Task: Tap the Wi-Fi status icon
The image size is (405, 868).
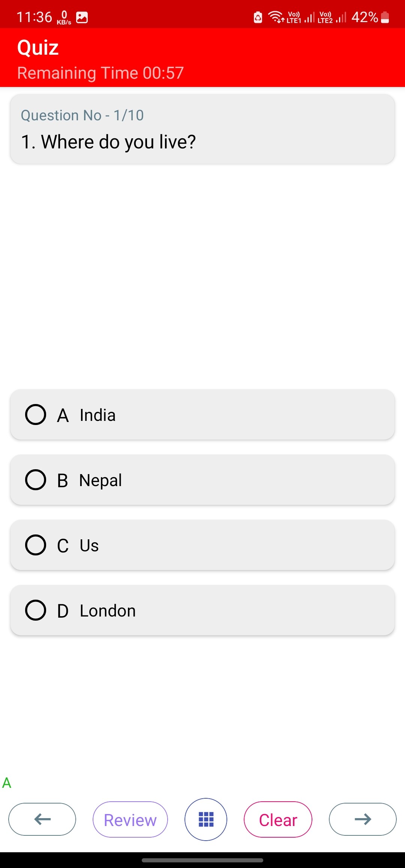Action: click(276, 17)
